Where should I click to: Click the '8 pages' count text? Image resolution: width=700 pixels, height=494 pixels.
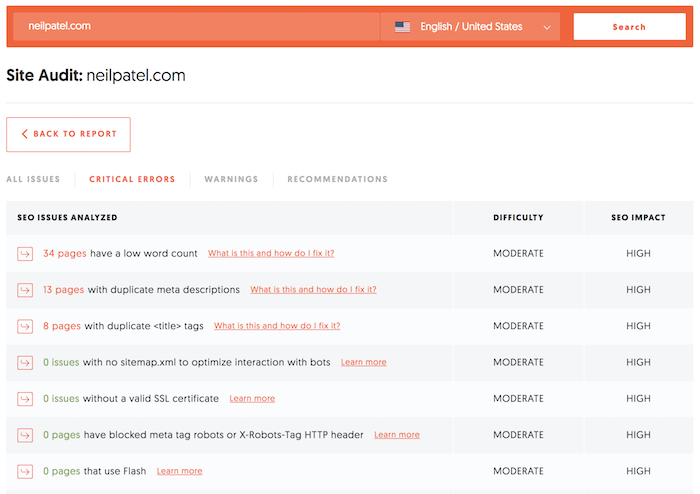(62, 326)
